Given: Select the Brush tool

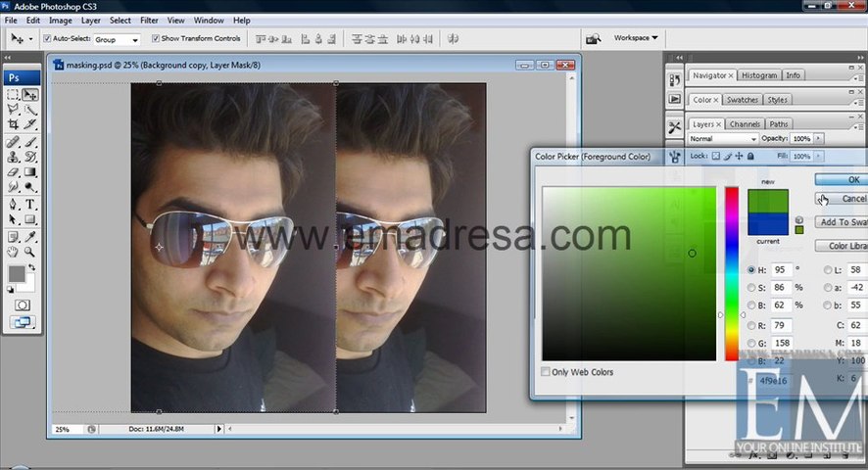Looking at the screenshot, I should (x=30, y=142).
